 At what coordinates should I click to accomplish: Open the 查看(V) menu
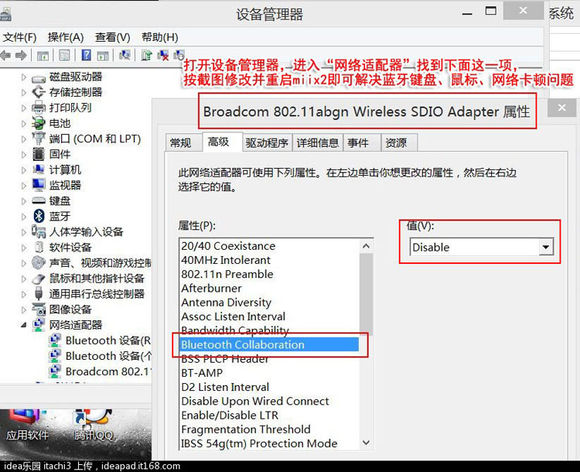112,37
